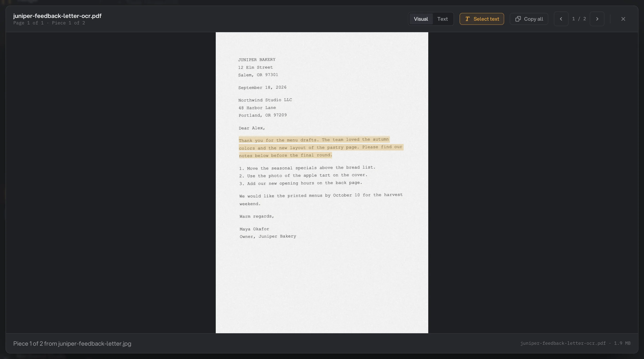The height and width of the screenshot is (359, 644).
Task: Click the "JUNIPER BAKERY" heading in the letter
Action: [257, 60]
